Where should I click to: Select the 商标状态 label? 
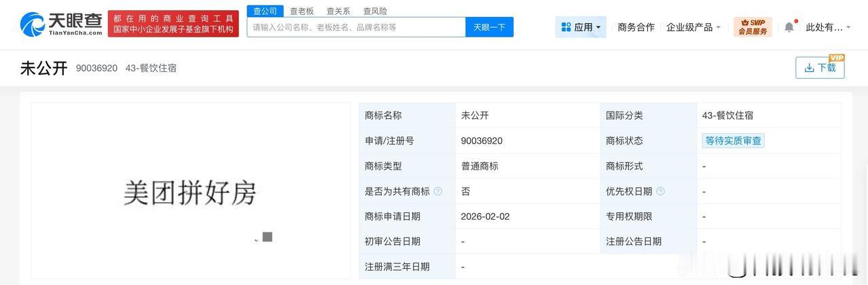coord(624,141)
